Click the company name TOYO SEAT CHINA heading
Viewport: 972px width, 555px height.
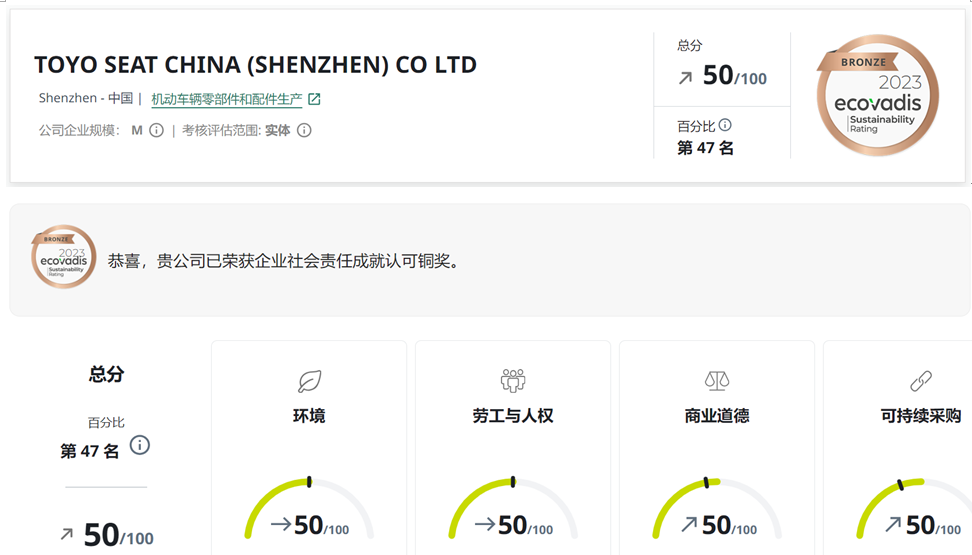(255, 65)
